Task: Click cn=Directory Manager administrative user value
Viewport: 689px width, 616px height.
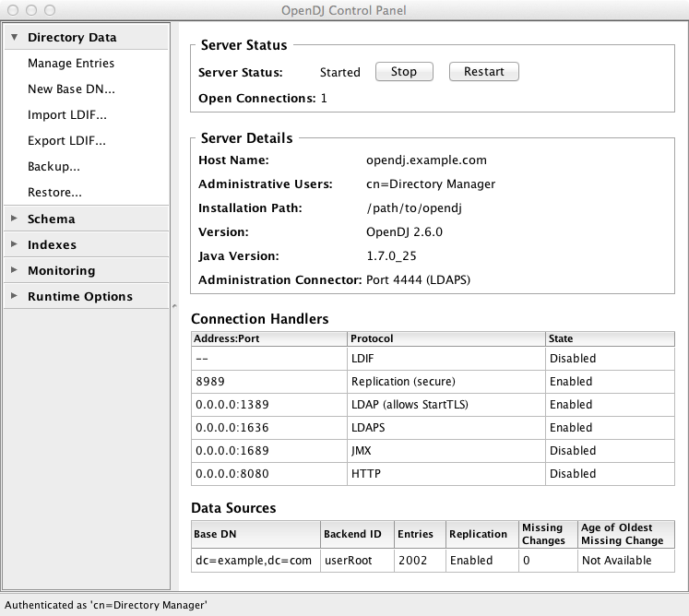Action: click(x=431, y=184)
